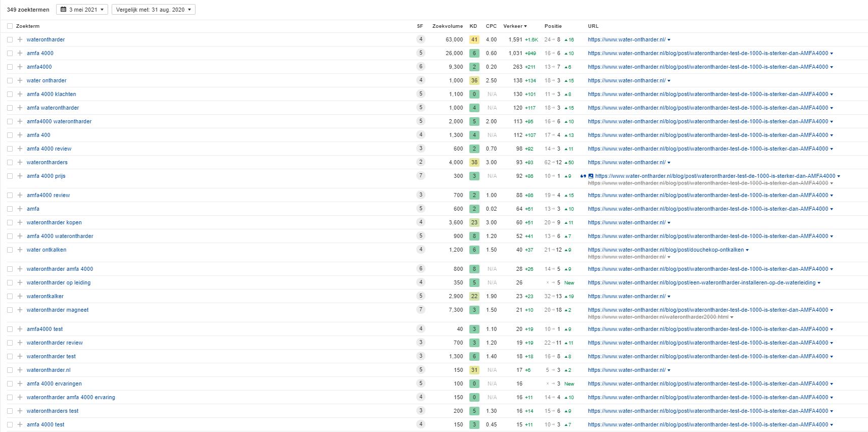Open the douchekop-ontkalken blog URL link

665,250
